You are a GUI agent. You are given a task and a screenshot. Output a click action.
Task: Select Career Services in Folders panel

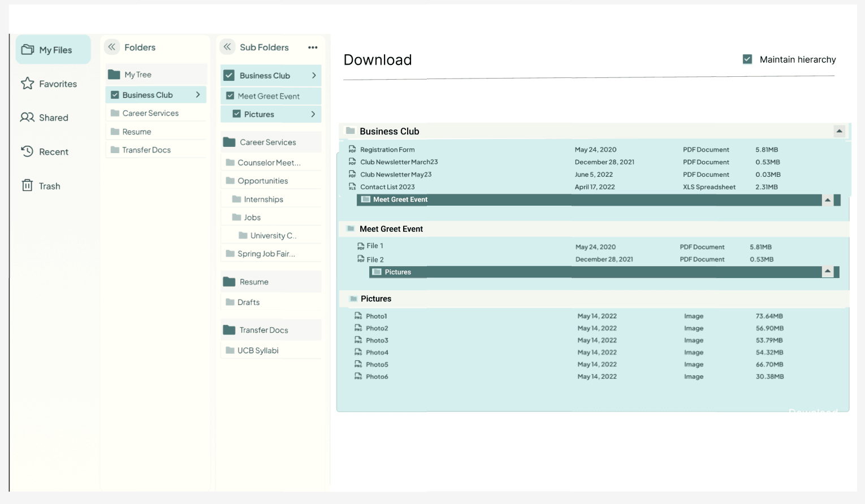[x=157, y=113]
